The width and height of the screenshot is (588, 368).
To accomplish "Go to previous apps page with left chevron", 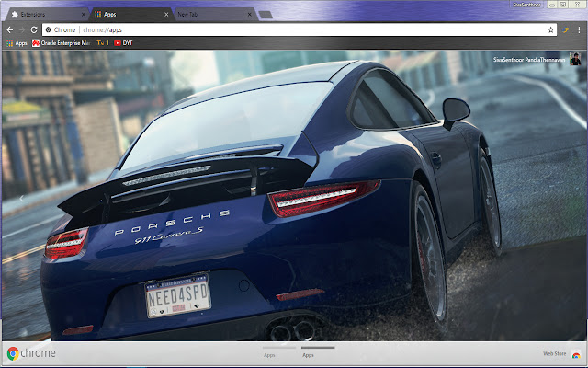I will click(22, 199).
